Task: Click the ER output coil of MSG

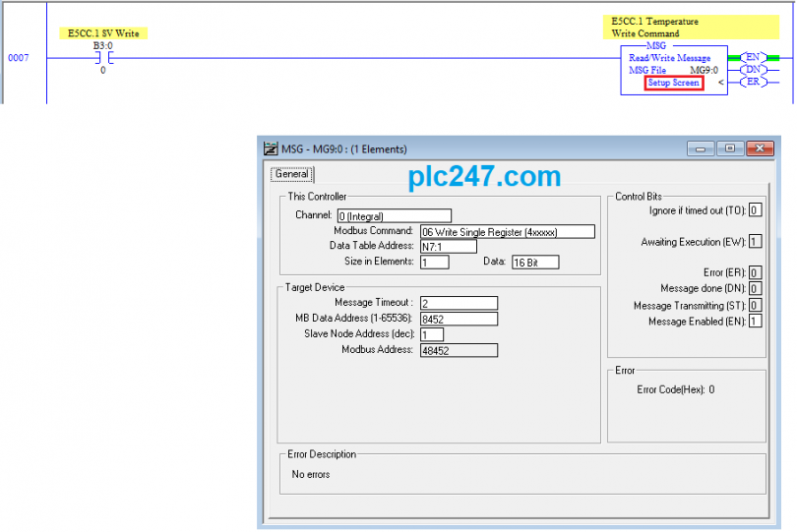Action: click(x=753, y=82)
